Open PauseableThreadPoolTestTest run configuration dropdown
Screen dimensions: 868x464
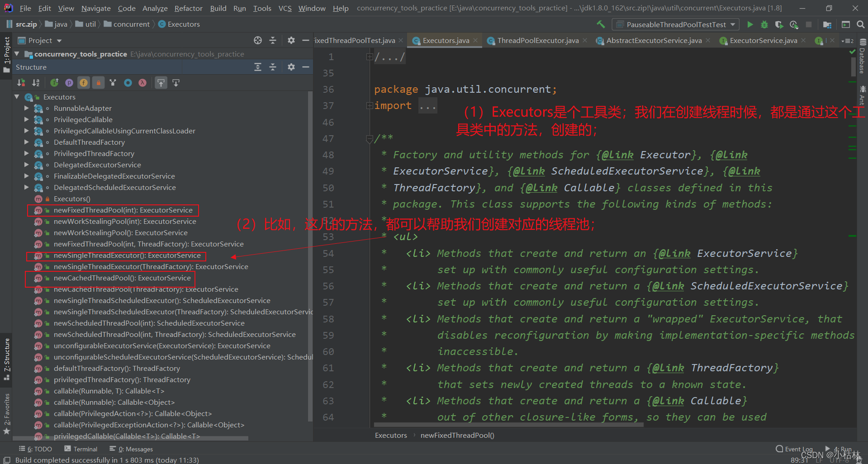(x=675, y=24)
